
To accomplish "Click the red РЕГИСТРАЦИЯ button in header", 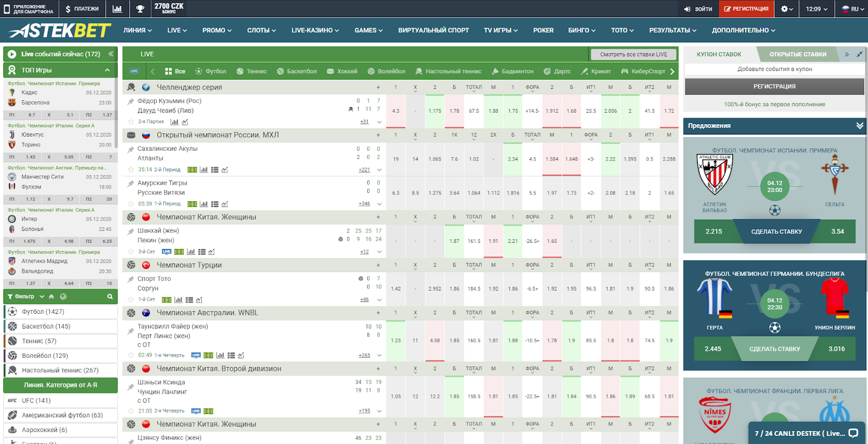I will 746,9.
